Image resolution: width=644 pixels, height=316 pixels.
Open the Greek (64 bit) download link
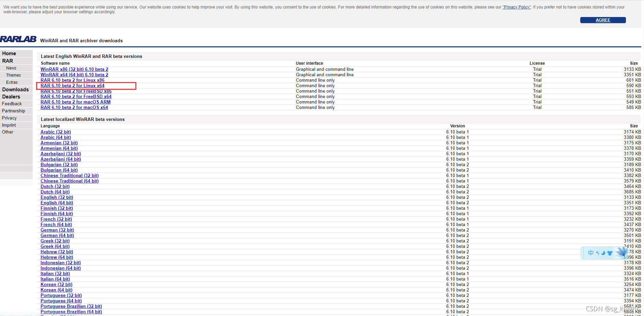55,246
